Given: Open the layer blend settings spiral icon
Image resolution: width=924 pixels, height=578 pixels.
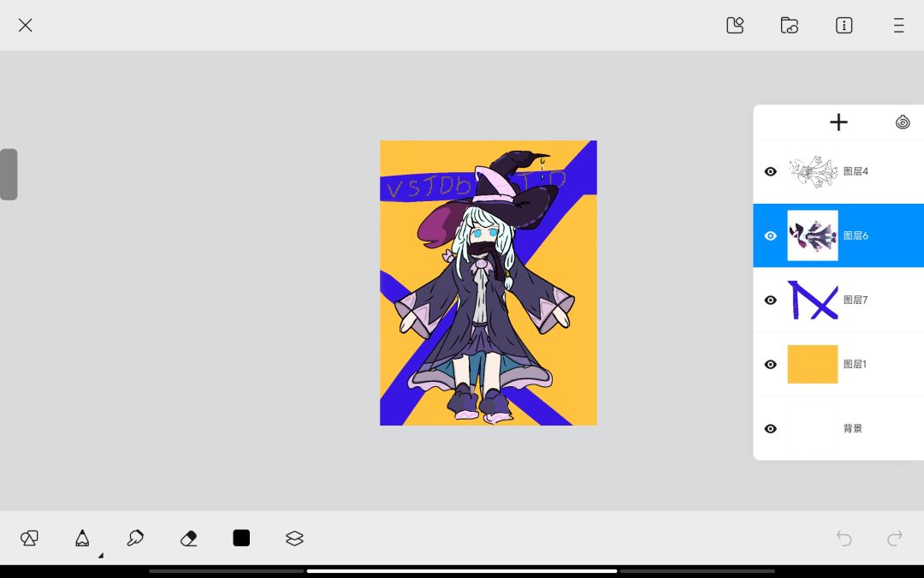Looking at the screenshot, I should pos(903,122).
